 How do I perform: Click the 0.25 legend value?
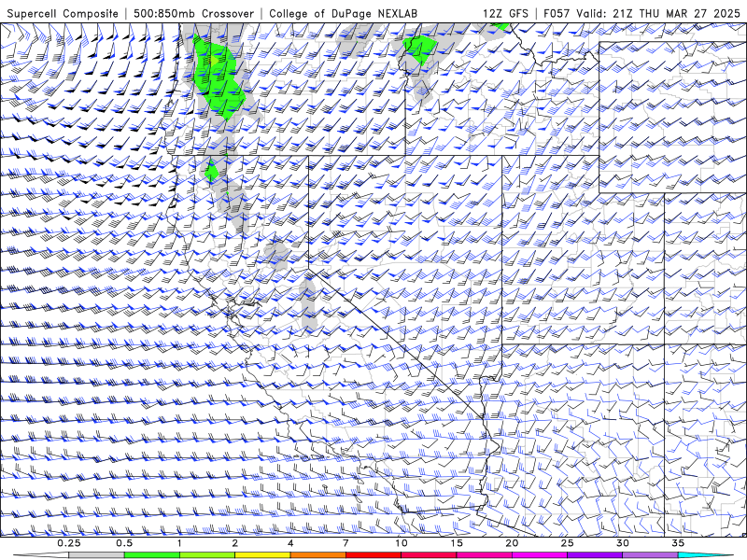pos(69,543)
